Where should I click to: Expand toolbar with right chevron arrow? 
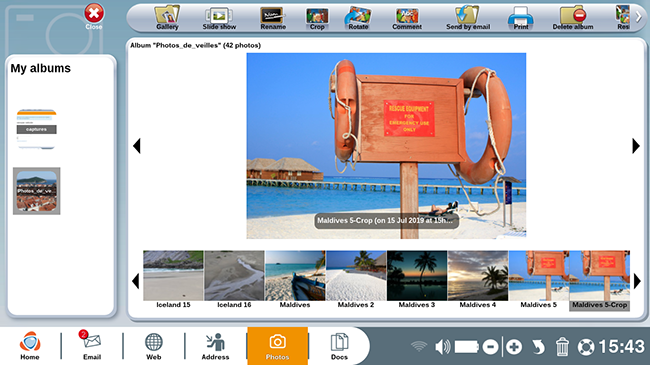coord(638,17)
